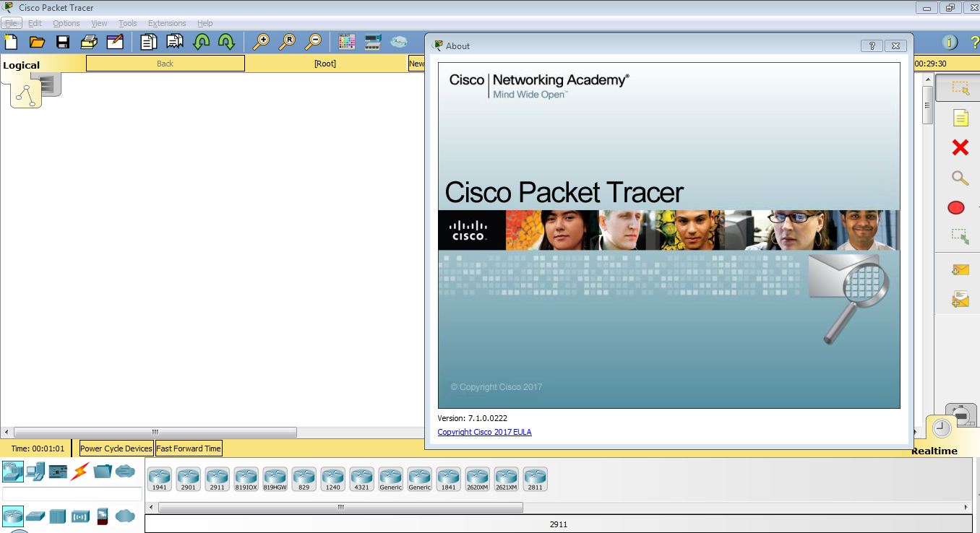
Task: Pick the 2911 router device
Action: (x=218, y=480)
